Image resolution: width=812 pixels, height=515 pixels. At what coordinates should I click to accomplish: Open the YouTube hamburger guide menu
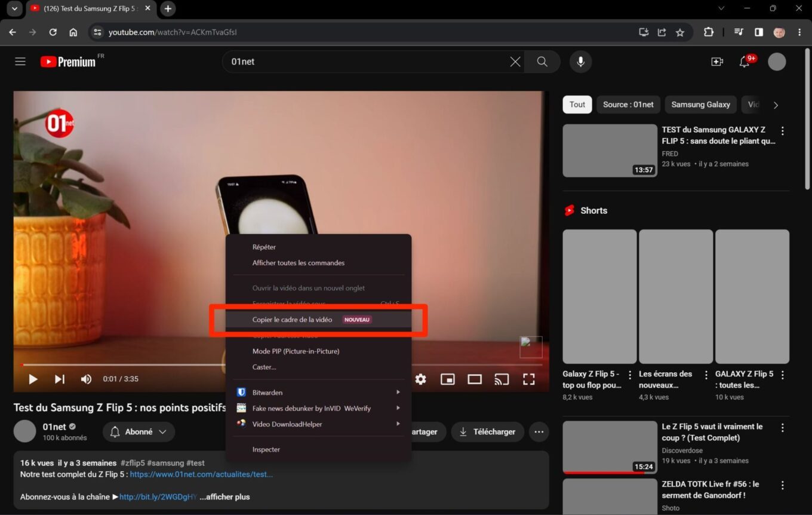(20, 62)
